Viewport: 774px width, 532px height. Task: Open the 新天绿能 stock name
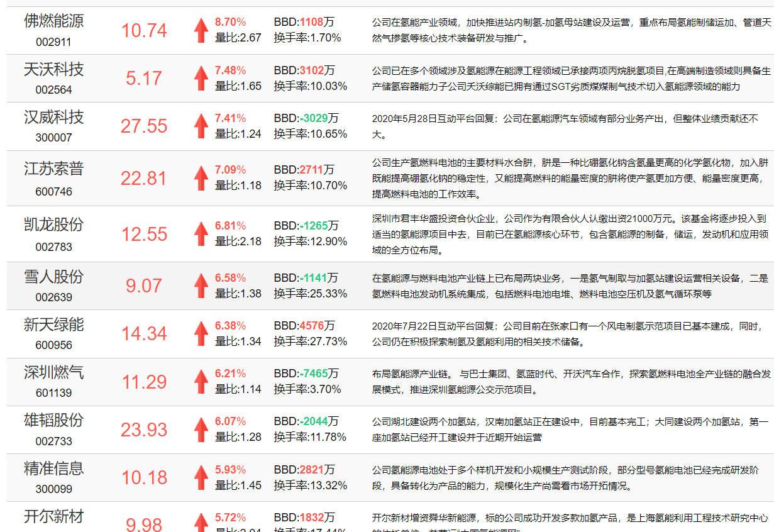pos(53,324)
